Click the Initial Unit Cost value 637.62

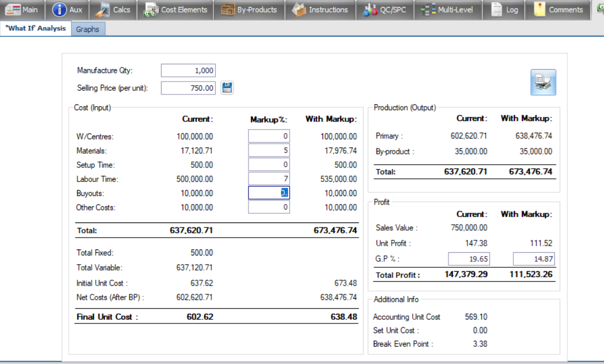click(202, 283)
